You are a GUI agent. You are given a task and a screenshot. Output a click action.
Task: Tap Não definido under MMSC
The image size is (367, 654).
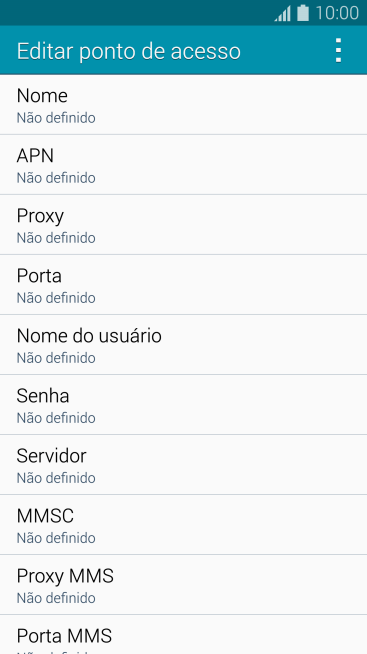[56, 538]
